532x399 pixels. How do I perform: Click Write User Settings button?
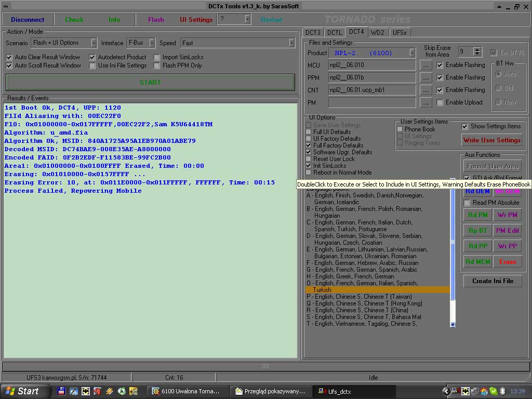pyautogui.click(x=492, y=140)
